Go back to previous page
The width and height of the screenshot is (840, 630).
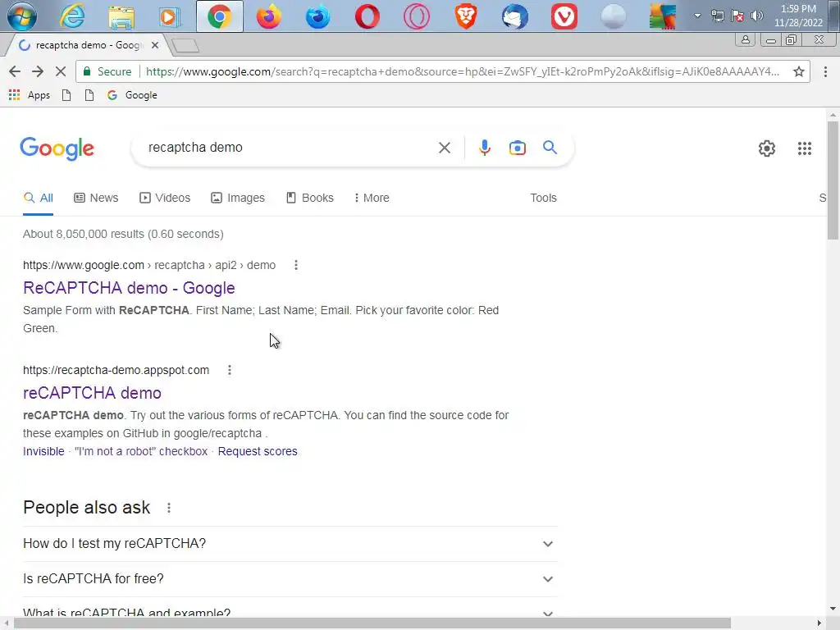point(15,71)
